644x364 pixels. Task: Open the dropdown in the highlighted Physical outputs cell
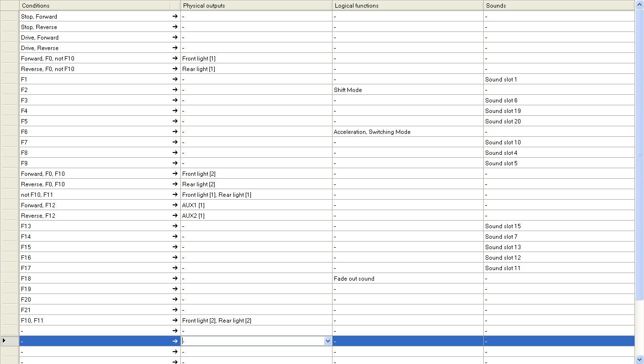pyautogui.click(x=328, y=341)
